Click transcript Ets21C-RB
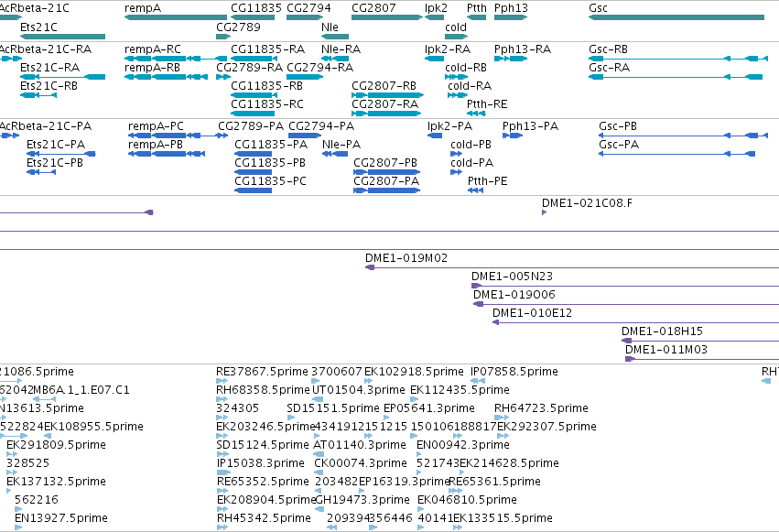This screenshot has width=779, height=532. tap(38, 95)
